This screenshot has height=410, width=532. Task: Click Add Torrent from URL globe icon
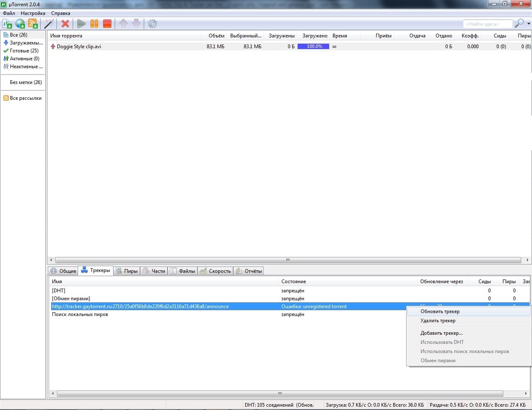pyautogui.click(x=20, y=24)
